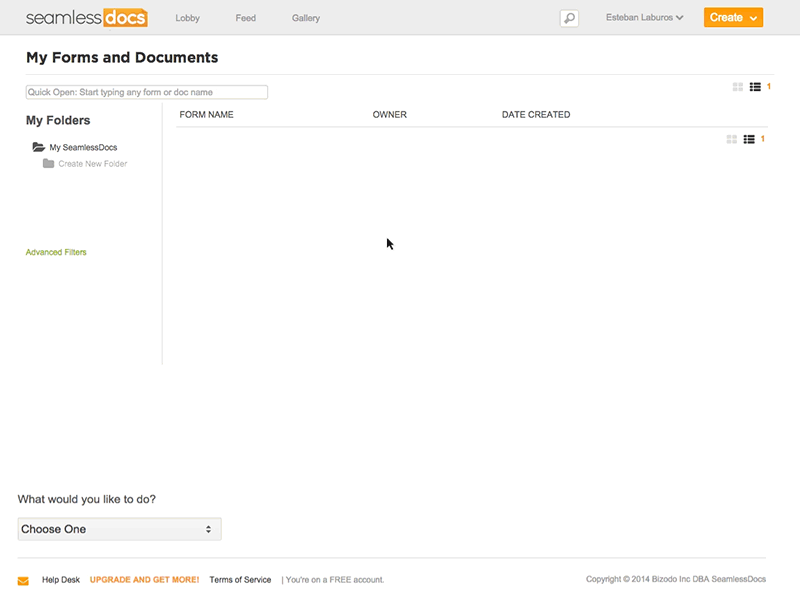Click page number 1 in the lower pager
800x600 pixels.
click(763, 139)
